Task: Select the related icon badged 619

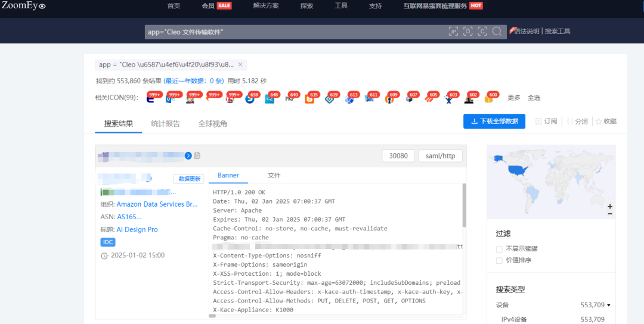Action: click(329, 99)
